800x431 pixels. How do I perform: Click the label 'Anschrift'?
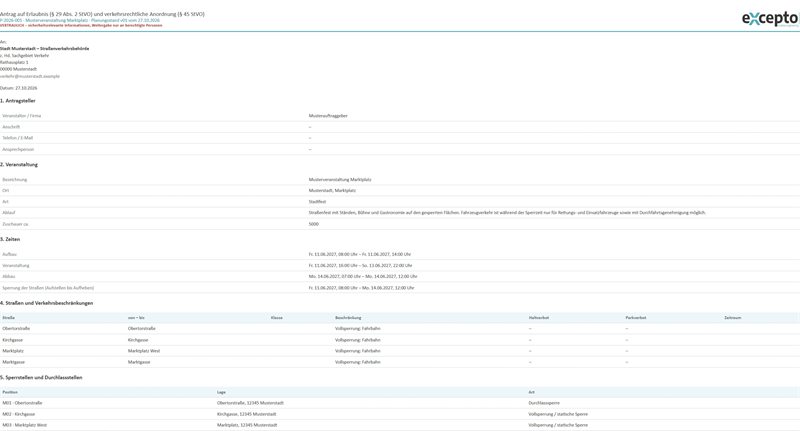click(11, 127)
